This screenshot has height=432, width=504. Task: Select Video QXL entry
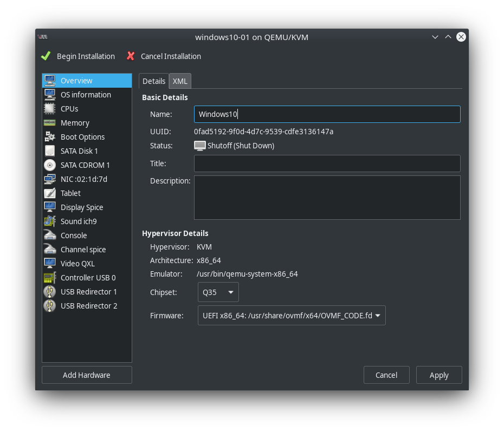click(87, 264)
